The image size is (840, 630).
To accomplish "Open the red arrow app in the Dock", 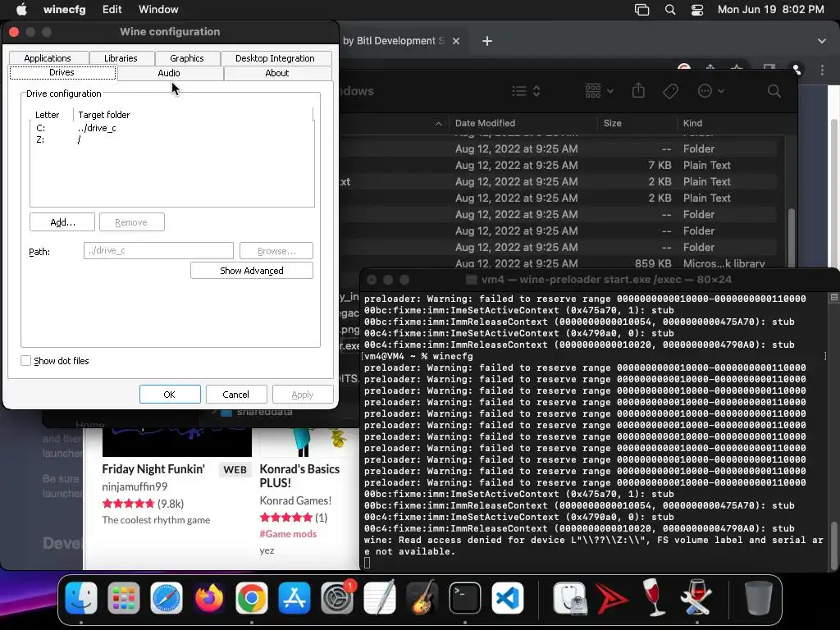I will coord(612,598).
